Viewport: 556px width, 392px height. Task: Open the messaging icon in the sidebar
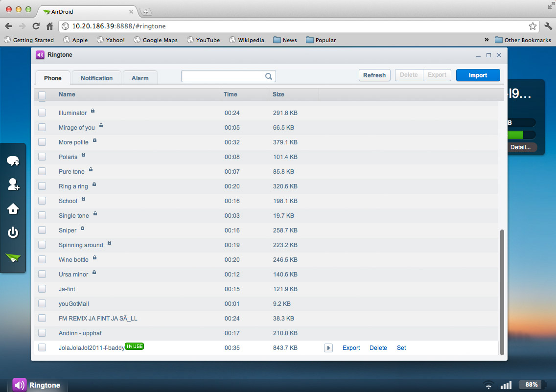coord(13,161)
